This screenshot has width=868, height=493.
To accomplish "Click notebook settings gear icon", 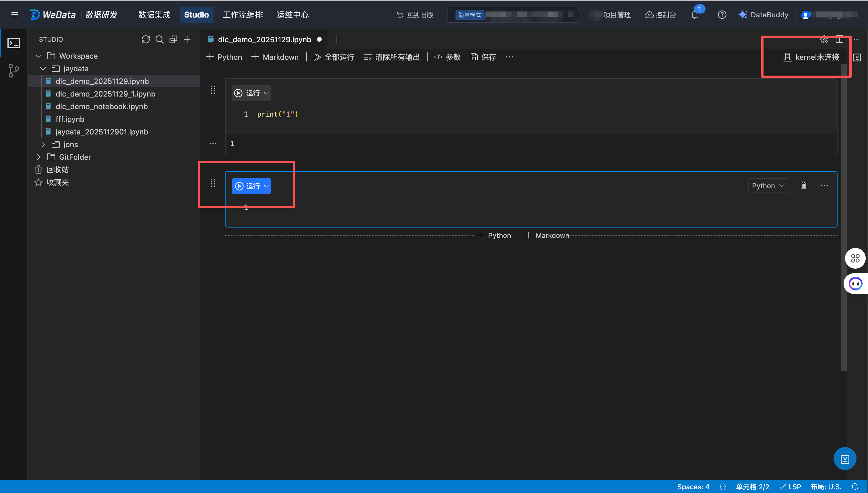I will 824,40.
